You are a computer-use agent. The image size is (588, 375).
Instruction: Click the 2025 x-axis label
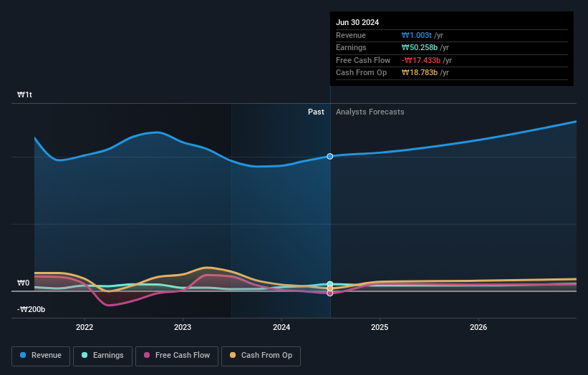(380, 327)
